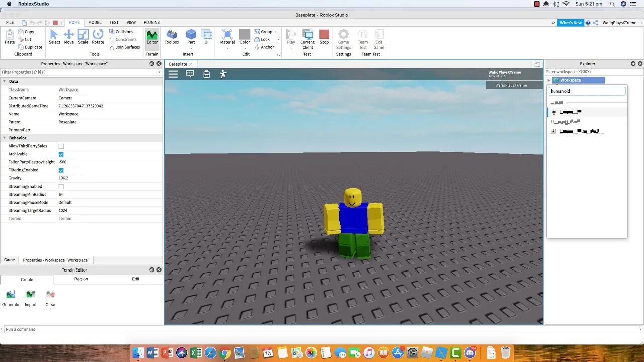Open the in-game backpack icon

(206, 74)
